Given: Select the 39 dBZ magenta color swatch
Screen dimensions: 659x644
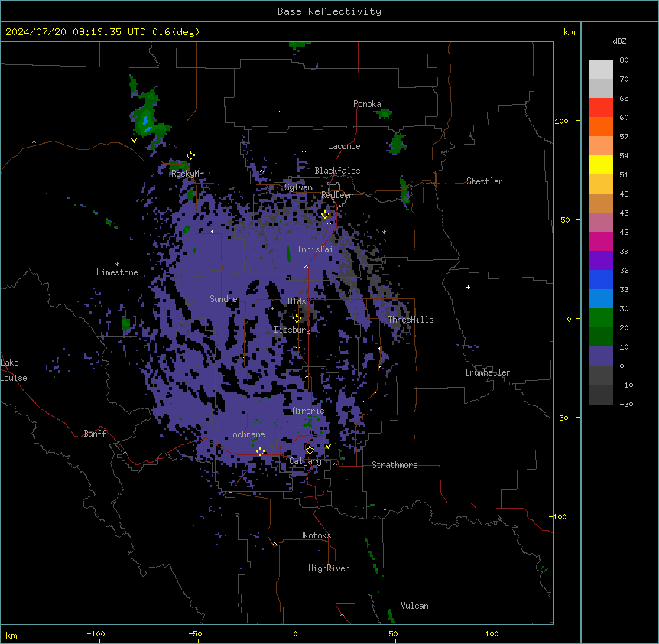Looking at the screenshot, I should click(601, 241).
